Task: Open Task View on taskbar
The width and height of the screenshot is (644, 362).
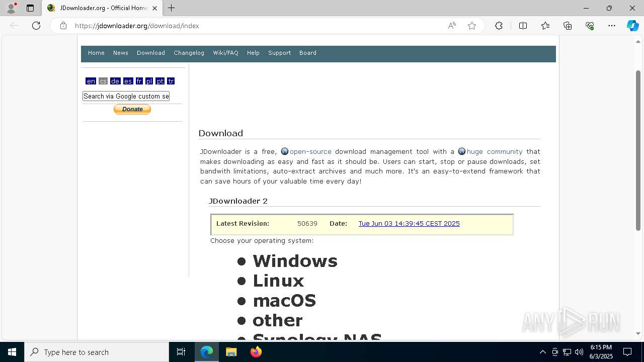Action: [181, 352]
